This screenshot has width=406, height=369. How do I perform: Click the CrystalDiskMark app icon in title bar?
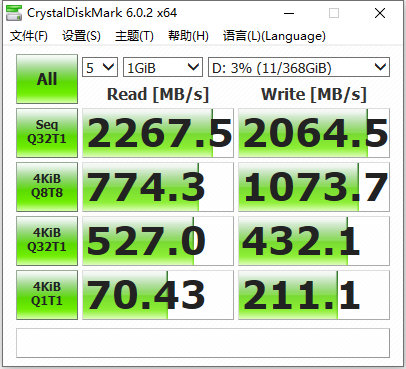(14, 13)
